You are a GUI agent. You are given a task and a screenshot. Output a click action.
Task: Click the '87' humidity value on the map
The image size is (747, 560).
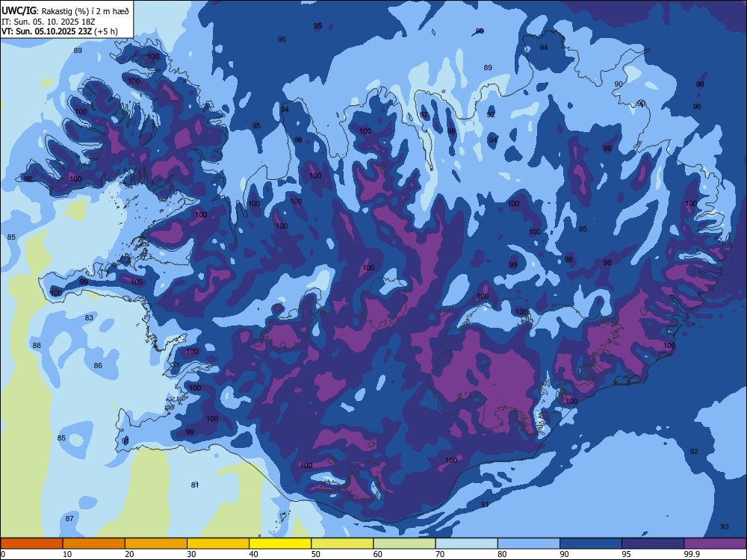69,518
